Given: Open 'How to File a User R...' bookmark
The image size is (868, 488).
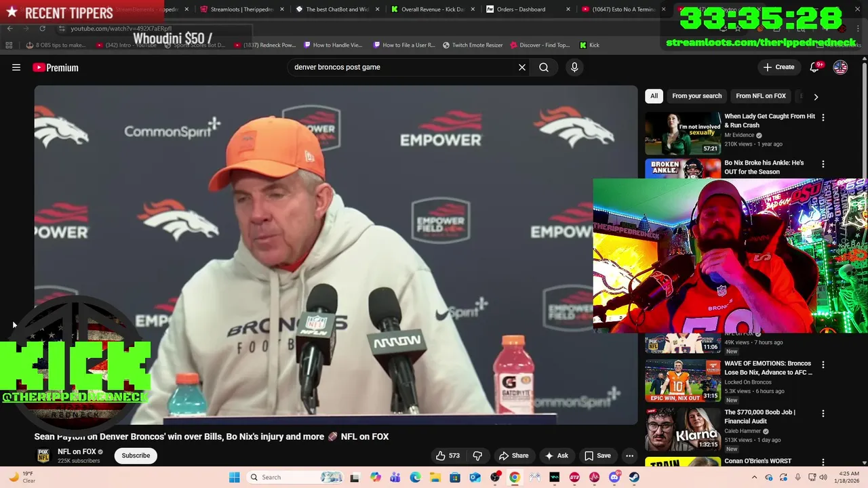Looking at the screenshot, I should [x=404, y=45].
